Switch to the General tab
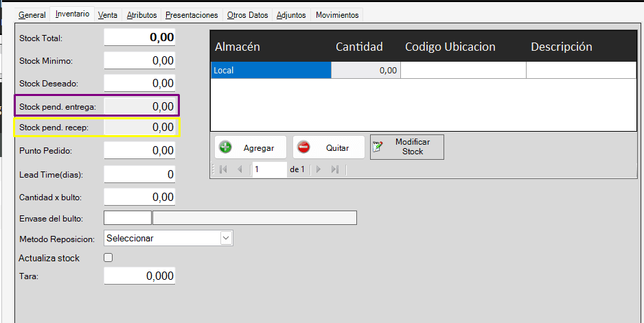 (32, 14)
